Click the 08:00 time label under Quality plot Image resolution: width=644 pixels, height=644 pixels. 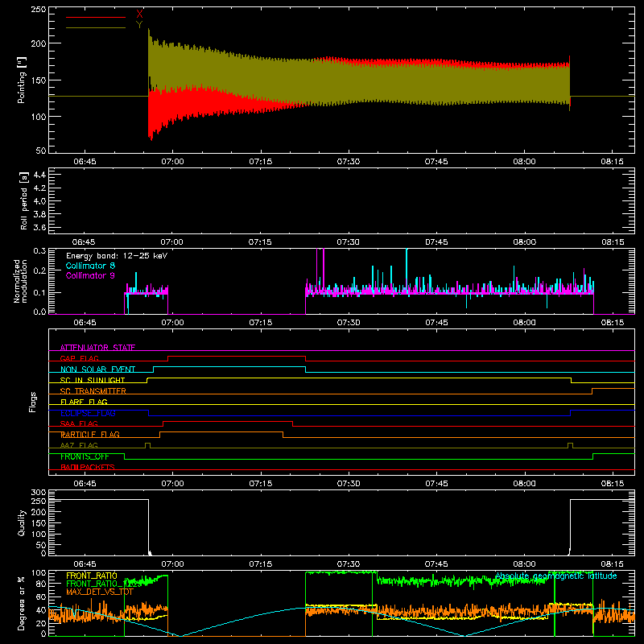coord(524,564)
